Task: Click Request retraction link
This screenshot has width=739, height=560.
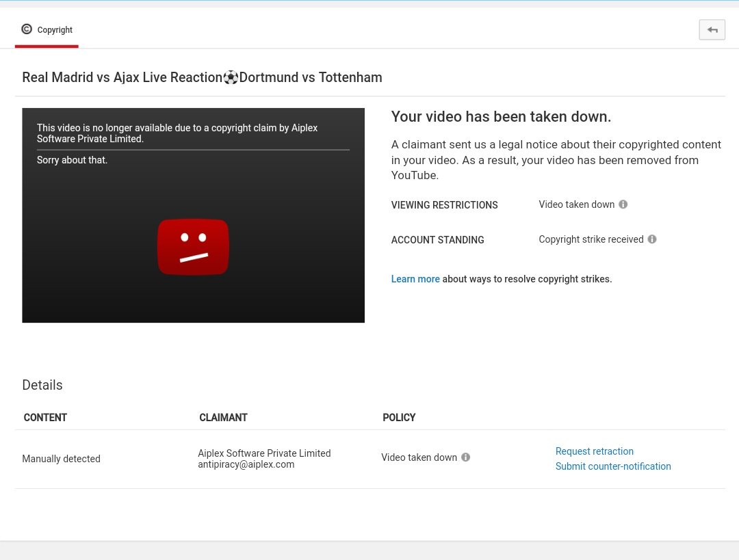Action: click(x=595, y=451)
